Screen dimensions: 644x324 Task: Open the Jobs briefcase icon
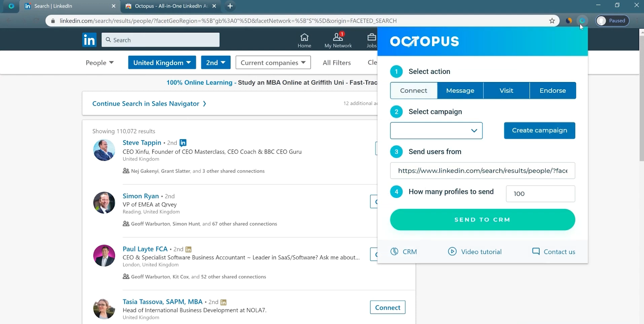372,37
